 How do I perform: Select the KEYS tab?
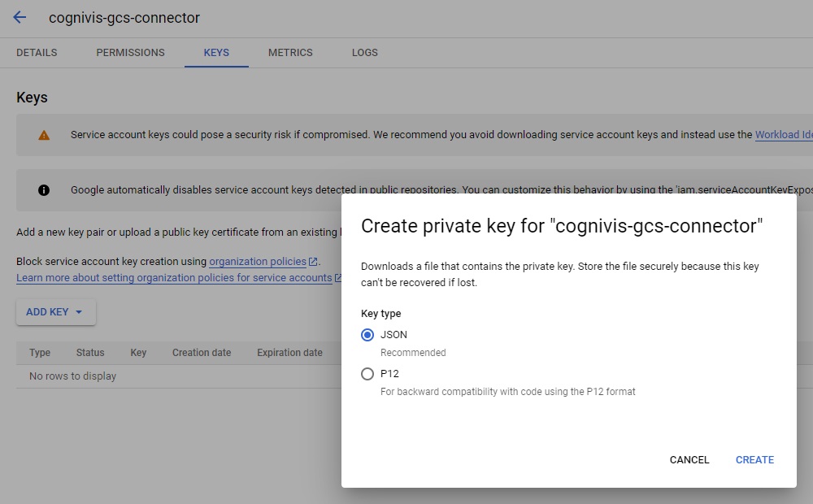(x=216, y=53)
